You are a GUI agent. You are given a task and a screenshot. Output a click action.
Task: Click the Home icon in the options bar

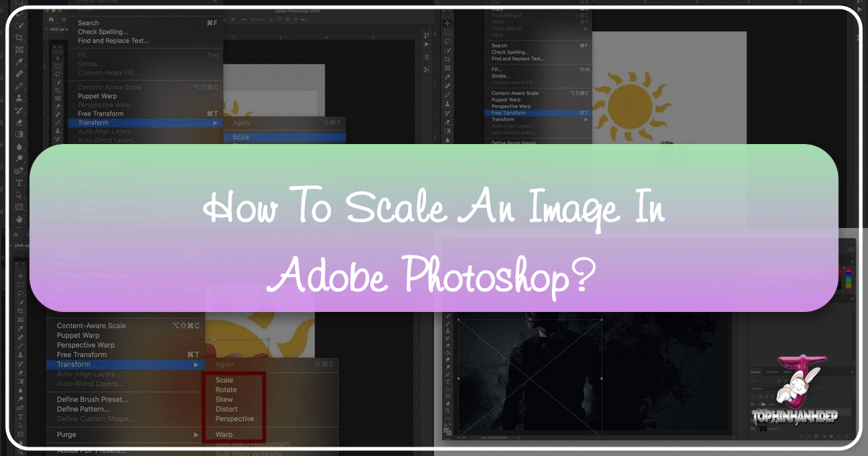(52, 20)
